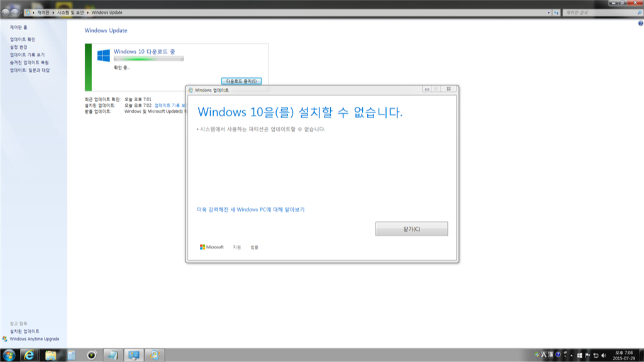The image size is (644, 362).
Task: Open 제어판 홈 in the sidebar
Action: [x=18, y=28]
